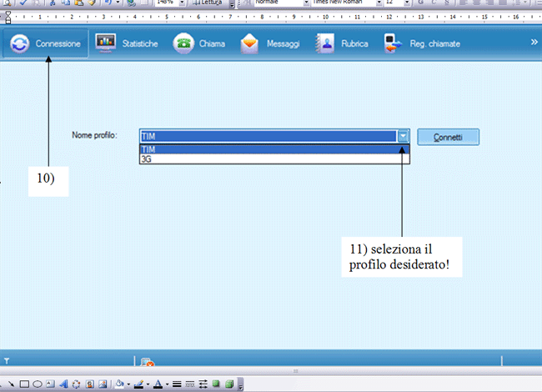Click the 11) seleziona il profilo text box
Viewport: 542px width, 392px height.
pyautogui.click(x=399, y=255)
